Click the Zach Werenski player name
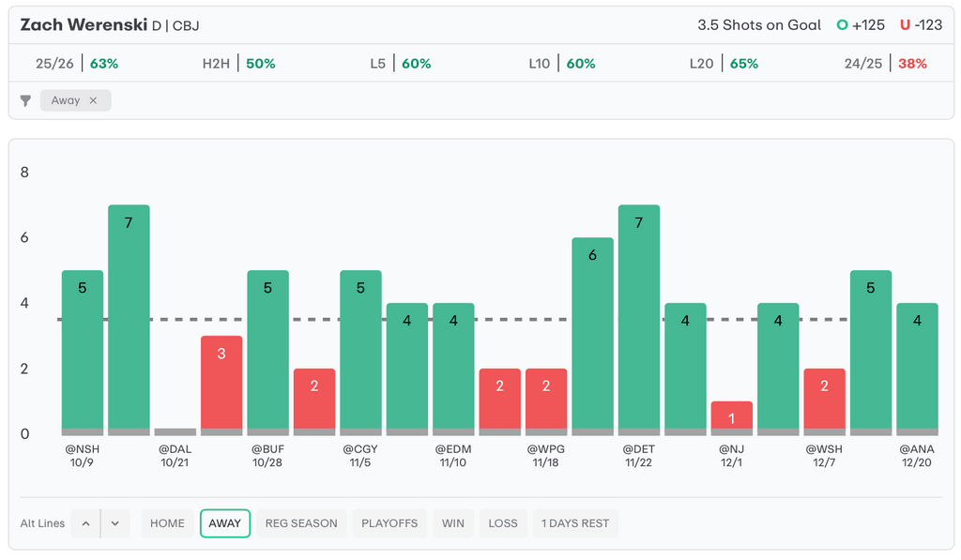Screen dimensions: 961x560 pos(84,25)
